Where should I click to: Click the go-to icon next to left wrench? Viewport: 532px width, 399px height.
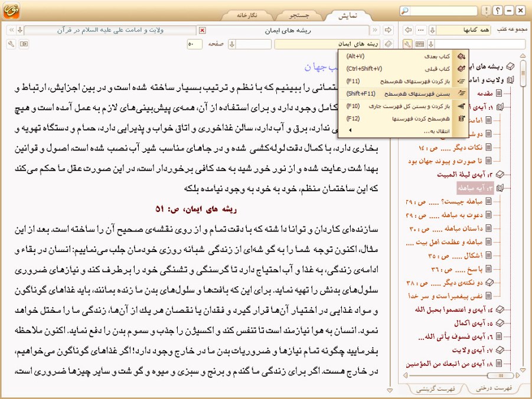pyautogui.click(x=24, y=44)
